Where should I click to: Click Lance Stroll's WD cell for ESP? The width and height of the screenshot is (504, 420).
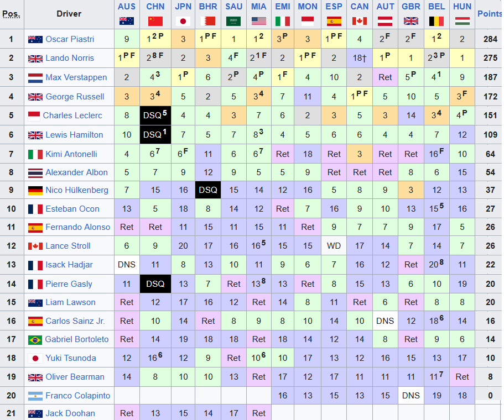[334, 246]
